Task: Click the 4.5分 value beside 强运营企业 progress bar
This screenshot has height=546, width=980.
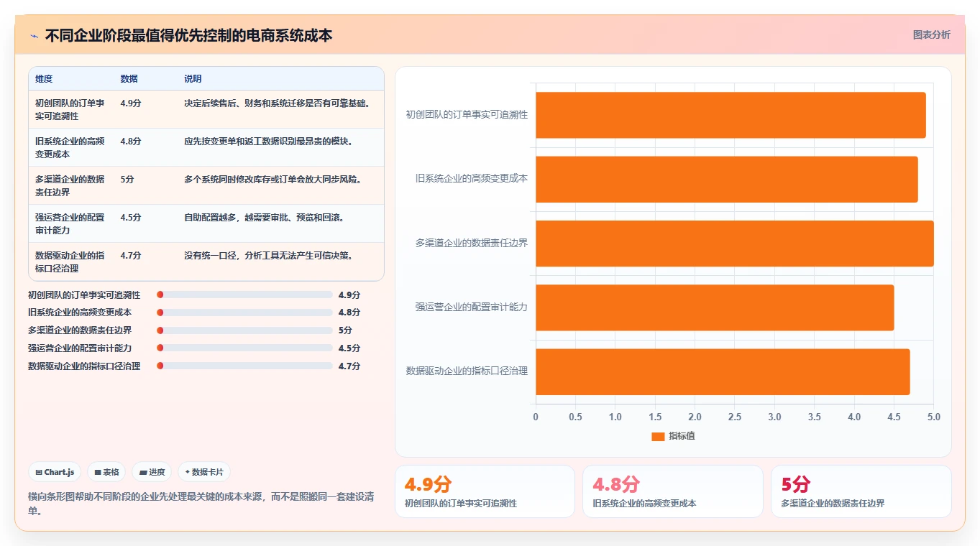Action: point(349,348)
